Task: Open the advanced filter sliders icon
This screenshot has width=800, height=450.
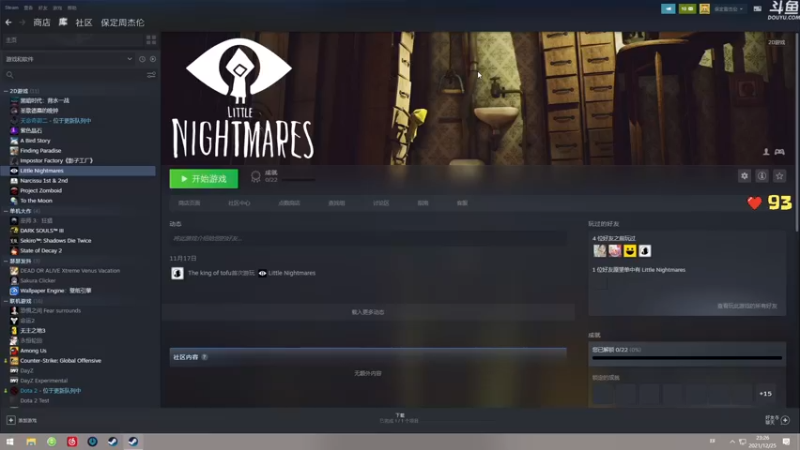Action: pyautogui.click(x=152, y=75)
